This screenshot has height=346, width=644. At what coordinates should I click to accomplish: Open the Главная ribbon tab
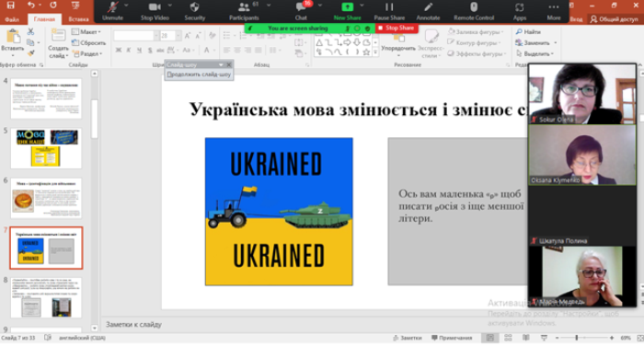[x=44, y=19]
